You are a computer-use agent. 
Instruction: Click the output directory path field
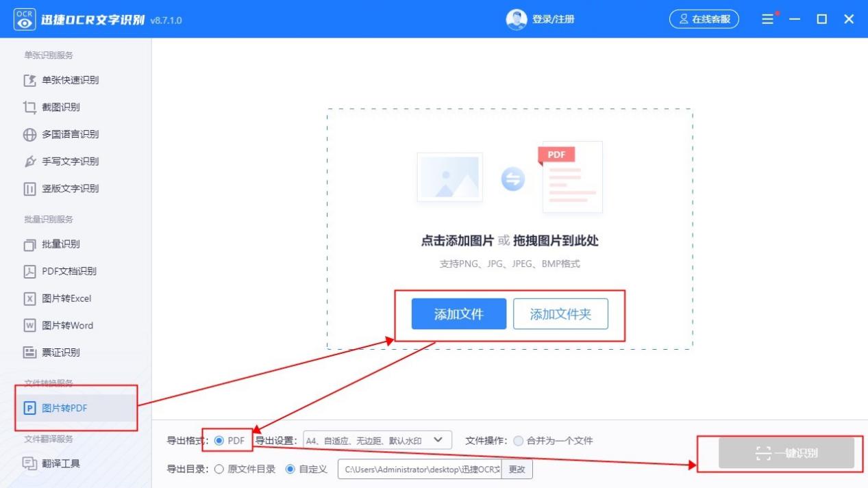(420, 470)
